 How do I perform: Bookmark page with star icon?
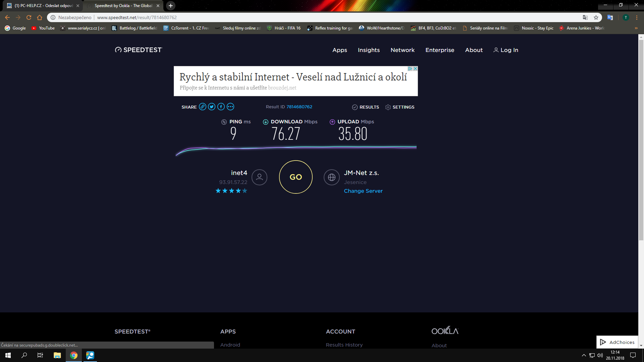coord(596,17)
